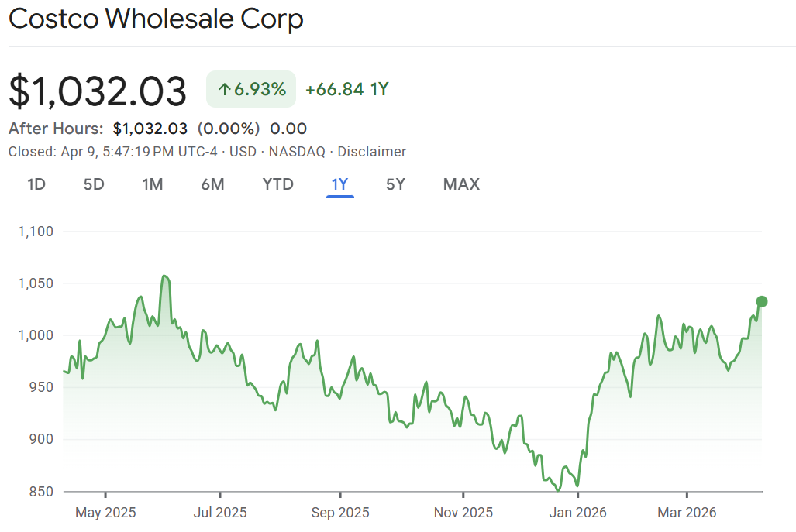Show the MAX history range
This screenshot has width=796, height=532.
pos(461,184)
